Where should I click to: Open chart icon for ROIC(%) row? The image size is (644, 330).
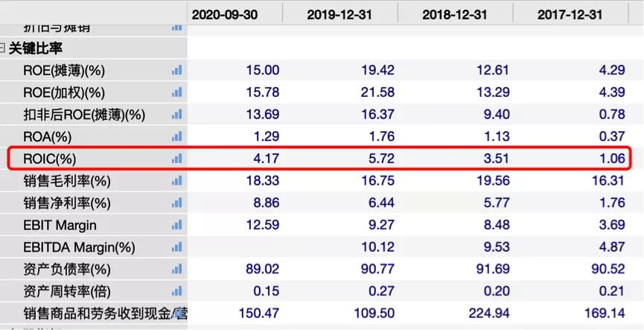coord(176,158)
